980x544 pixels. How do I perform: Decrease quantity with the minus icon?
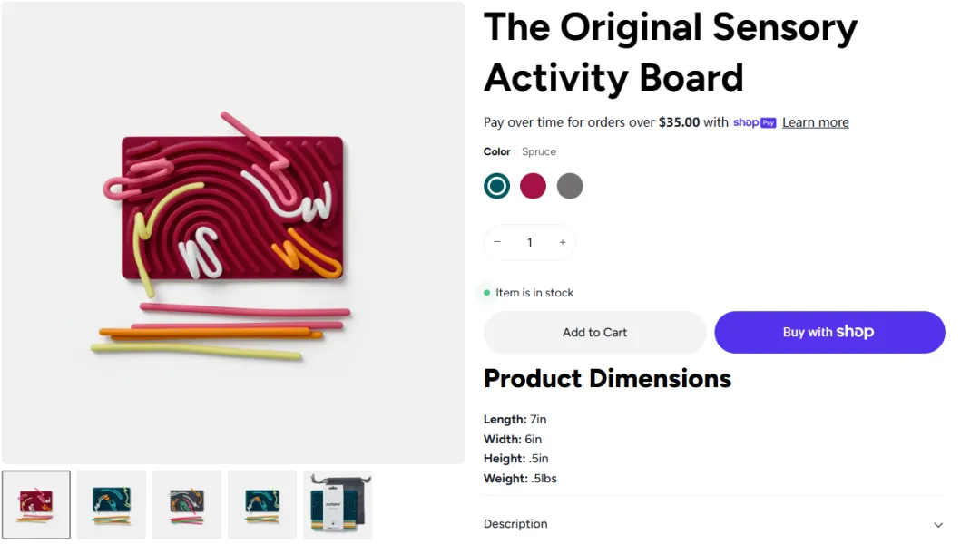point(497,242)
